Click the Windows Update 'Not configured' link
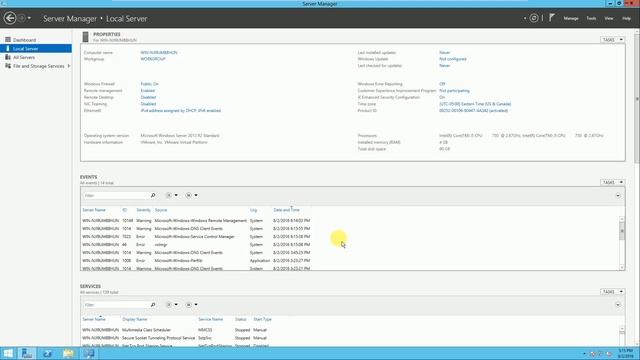The width and height of the screenshot is (640, 360). (x=453, y=59)
